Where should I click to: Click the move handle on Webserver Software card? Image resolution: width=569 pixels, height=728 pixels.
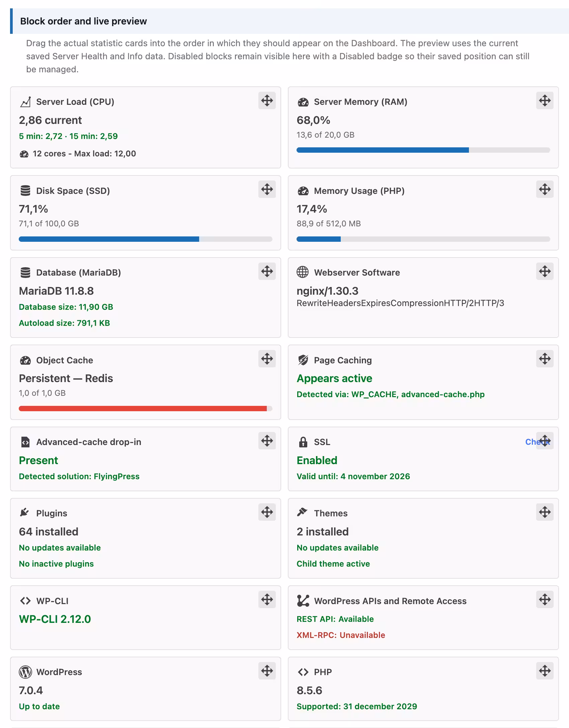point(545,271)
